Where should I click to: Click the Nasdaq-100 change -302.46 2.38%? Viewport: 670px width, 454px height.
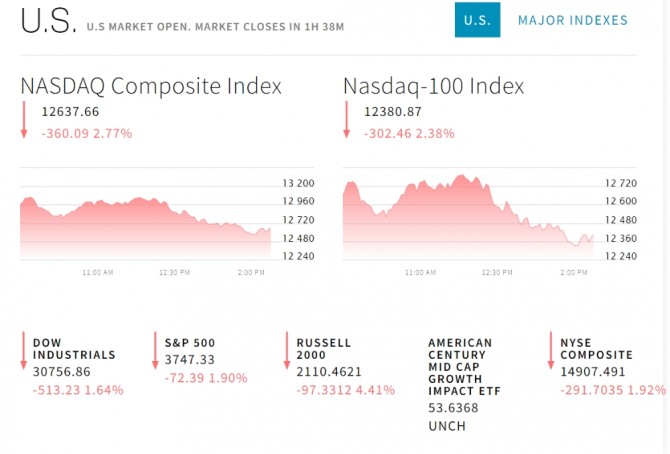[x=409, y=133]
